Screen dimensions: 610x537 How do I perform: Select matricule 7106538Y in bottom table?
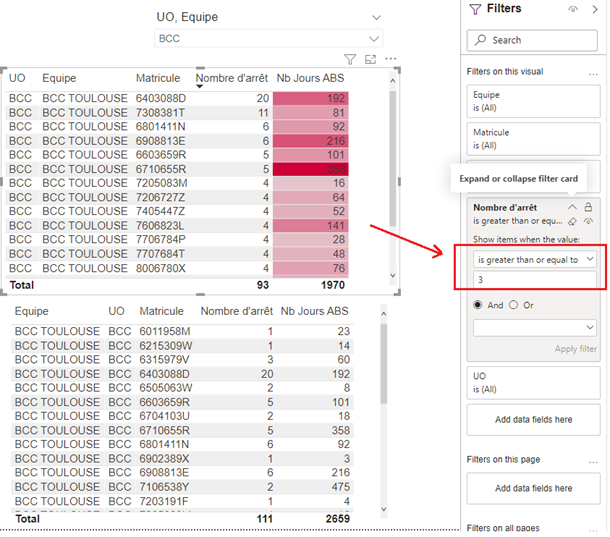pos(165,487)
